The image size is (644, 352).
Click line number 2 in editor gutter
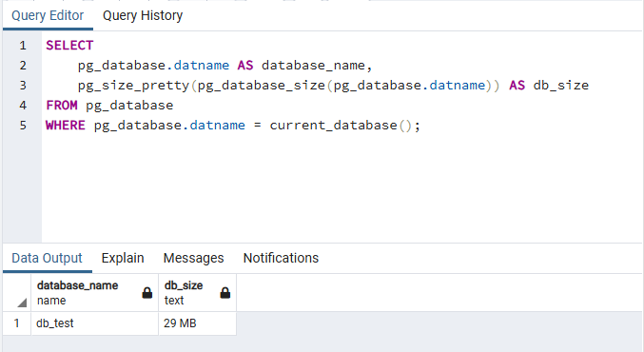[x=23, y=66]
